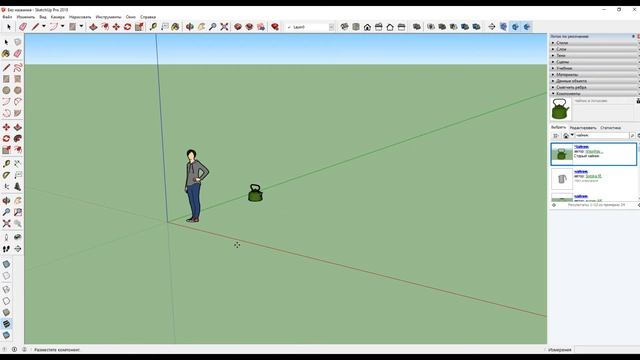Viewport: 640px width, 360px height.
Task: Expand the Материалы tray panel
Action: click(x=594, y=75)
